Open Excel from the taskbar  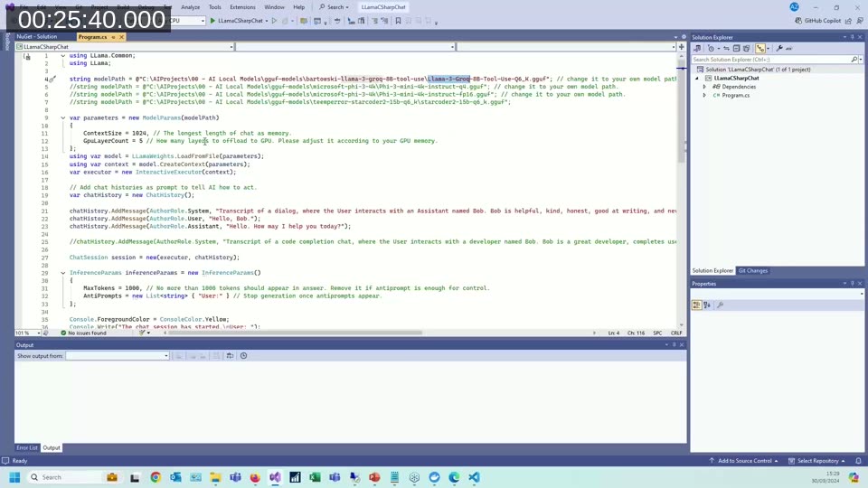(x=315, y=477)
